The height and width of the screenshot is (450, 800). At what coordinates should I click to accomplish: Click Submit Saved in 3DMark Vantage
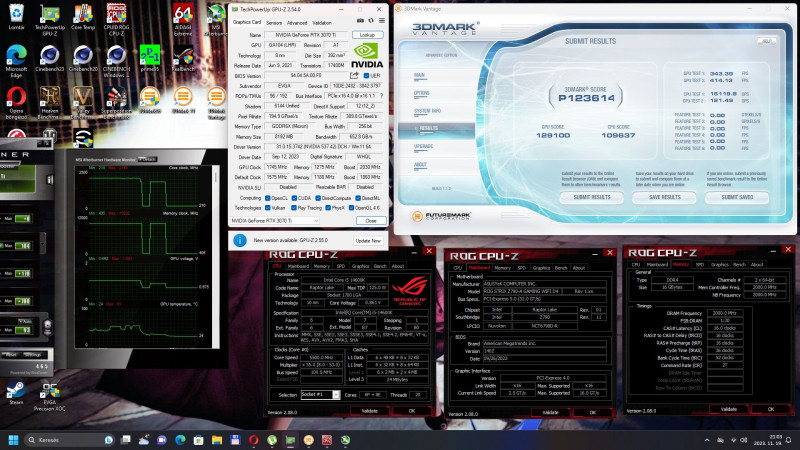737,197
